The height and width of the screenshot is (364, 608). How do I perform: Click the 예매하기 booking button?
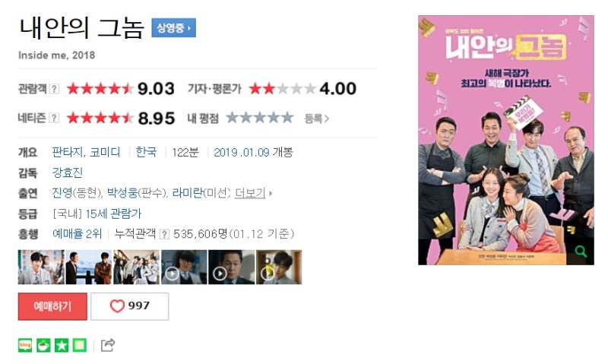pyautogui.click(x=52, y=306)
